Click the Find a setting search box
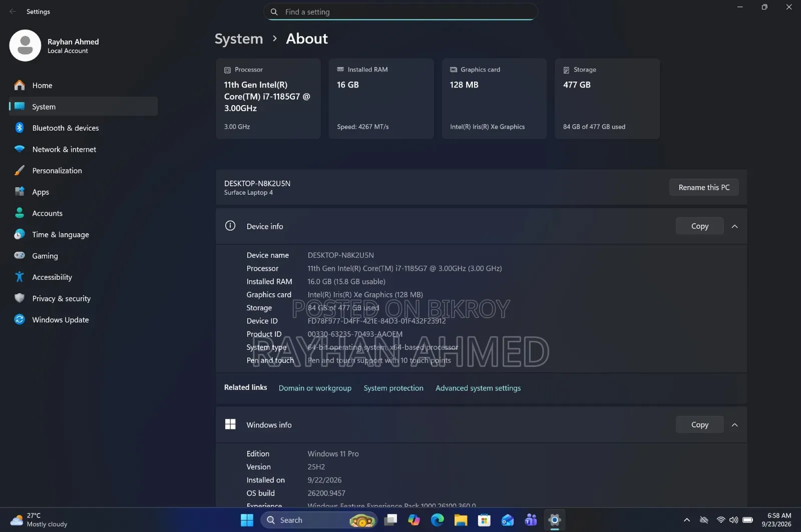The height and width of the screenshot is (532, 801). (400, 12)
